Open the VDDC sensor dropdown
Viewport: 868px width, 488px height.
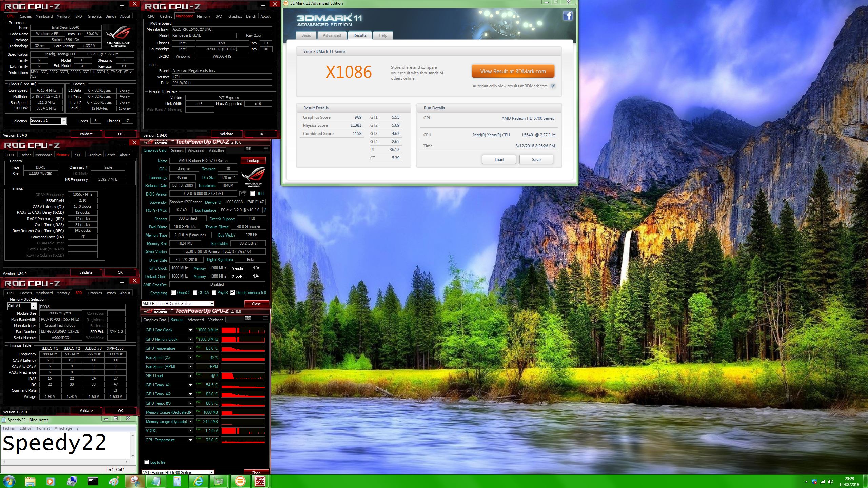tap(191, 431)
